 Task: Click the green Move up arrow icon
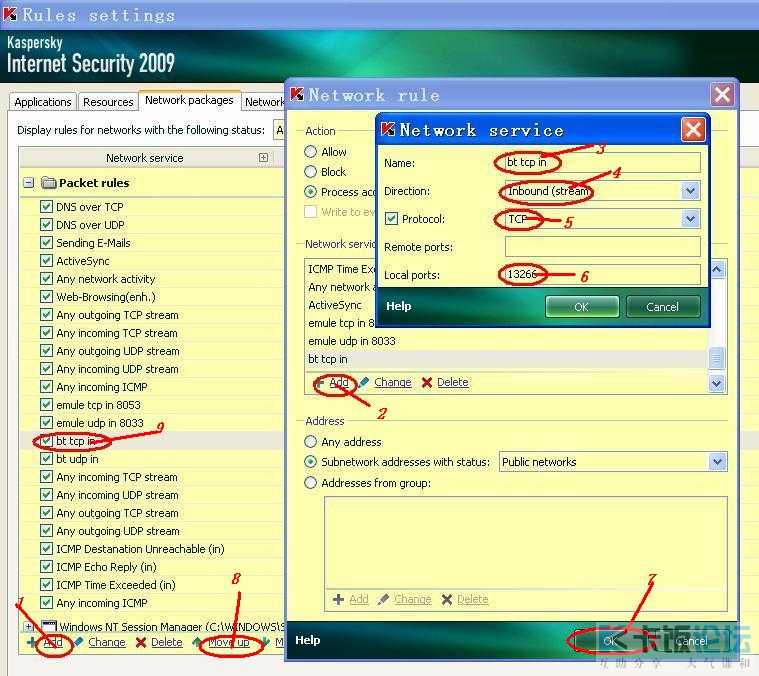(197, 642)
